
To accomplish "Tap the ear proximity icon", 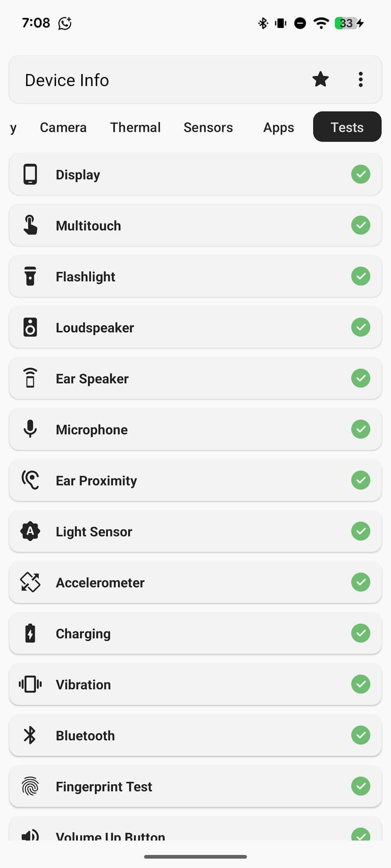I will tap(30, 480).
